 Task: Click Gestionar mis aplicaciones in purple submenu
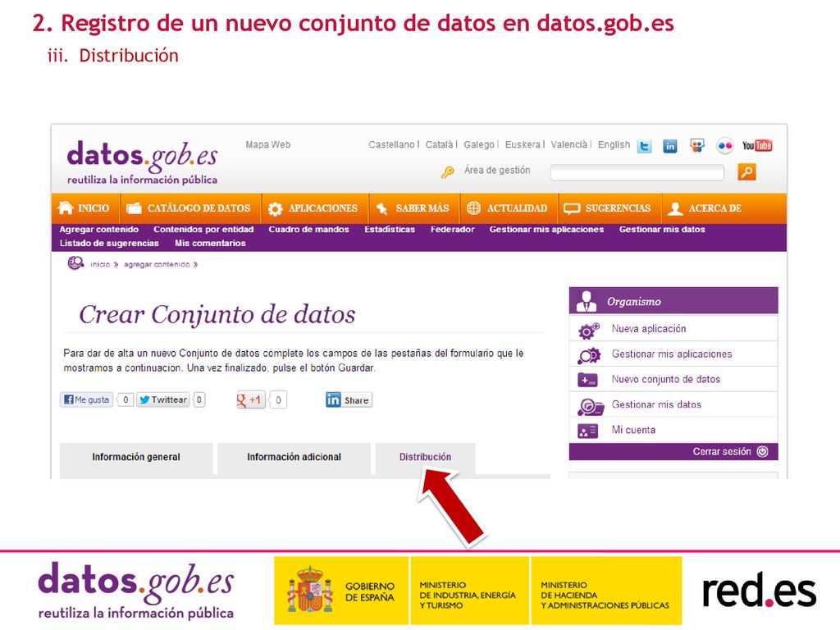coord(546,230)
